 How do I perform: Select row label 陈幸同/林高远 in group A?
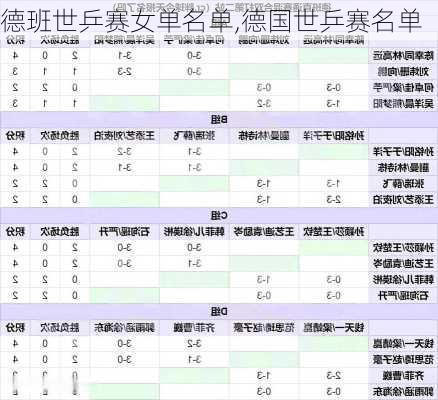403,56
